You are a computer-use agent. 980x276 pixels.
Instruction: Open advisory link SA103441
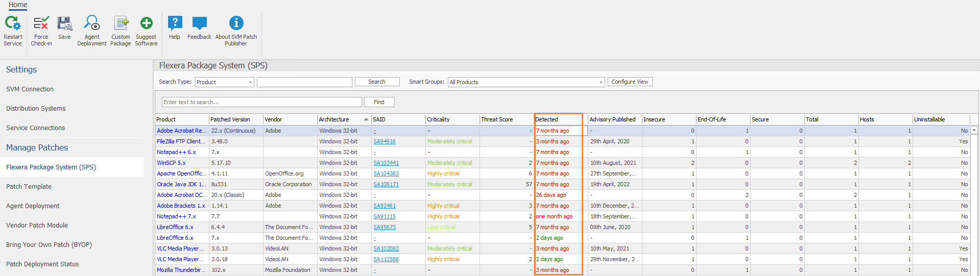pyautogui.click(x=386, y=163)
